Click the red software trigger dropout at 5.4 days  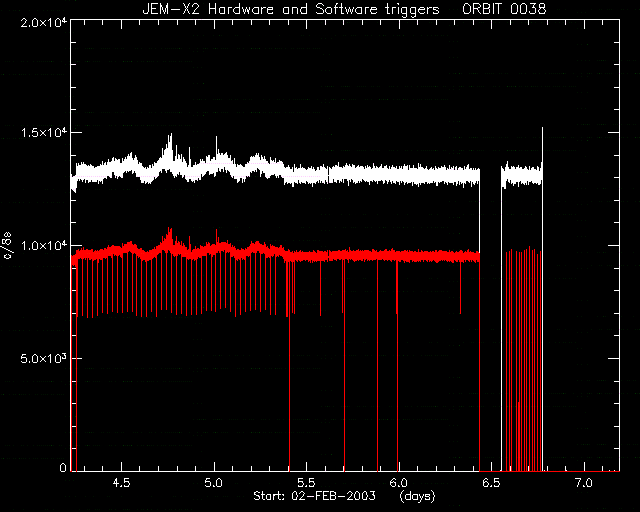point(289,367)
